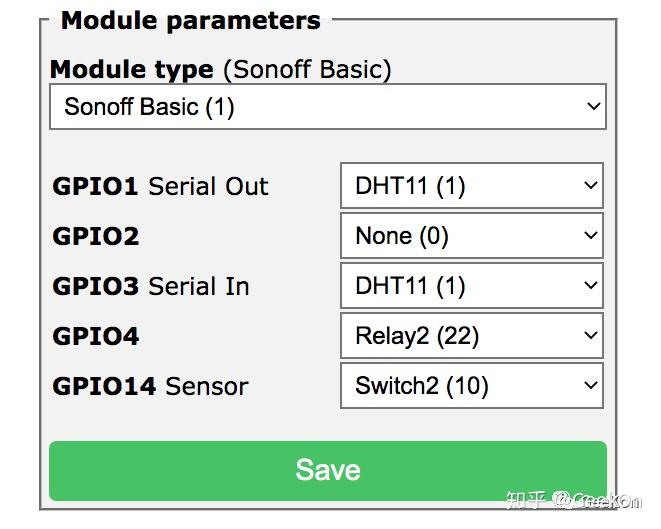Click the chevron arrow on GPIO1 select
Image resolution: width=661 pixels, height=529 pixels.
click(591, 185)
